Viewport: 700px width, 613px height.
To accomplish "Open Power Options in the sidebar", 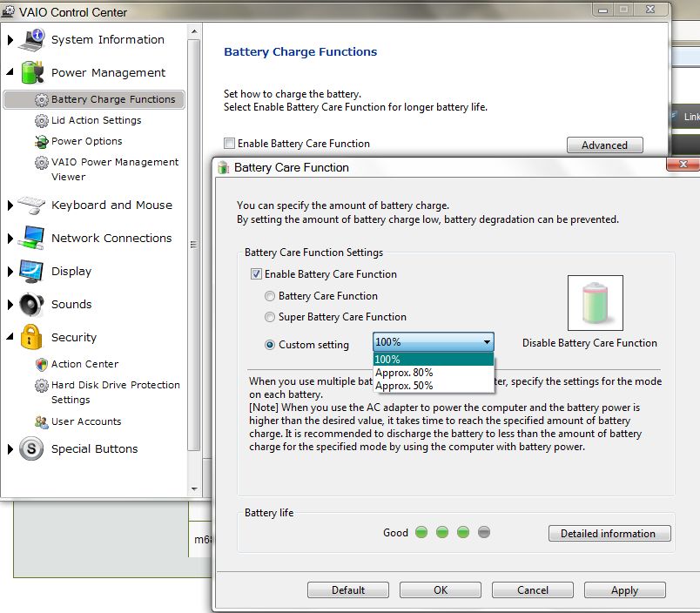I will point(86,142).
